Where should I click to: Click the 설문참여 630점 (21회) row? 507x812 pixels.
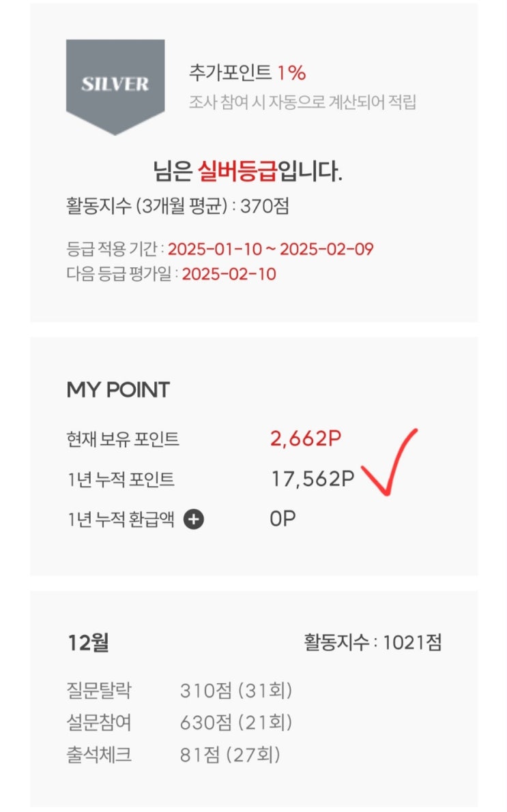179,723
